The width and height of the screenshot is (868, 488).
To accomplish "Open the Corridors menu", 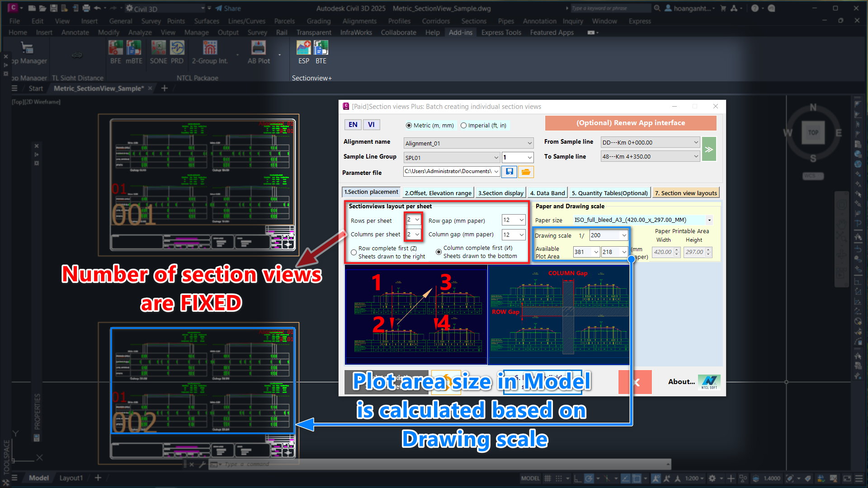I will [435, 21].
